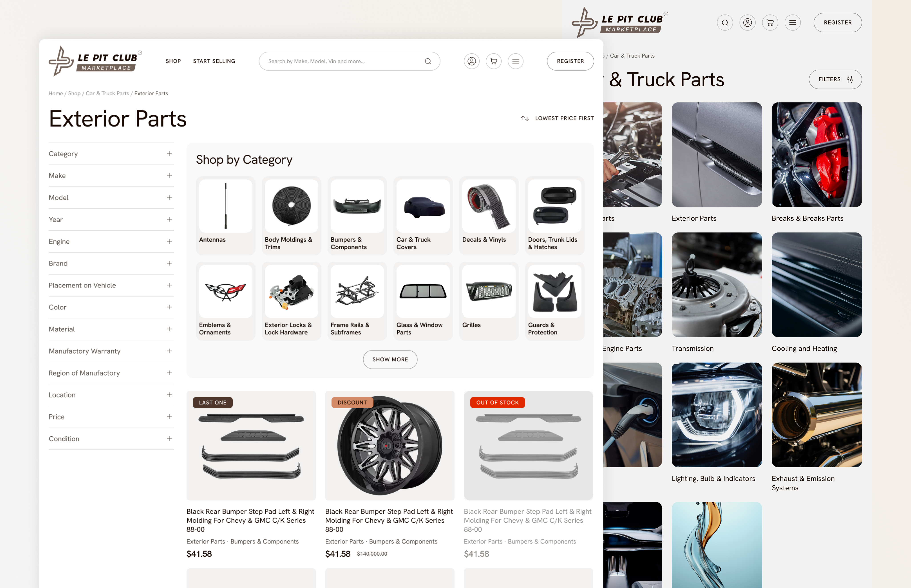Open the user account icon in the front window
Screen dimensions: 911x588
[x=472, y=61]
